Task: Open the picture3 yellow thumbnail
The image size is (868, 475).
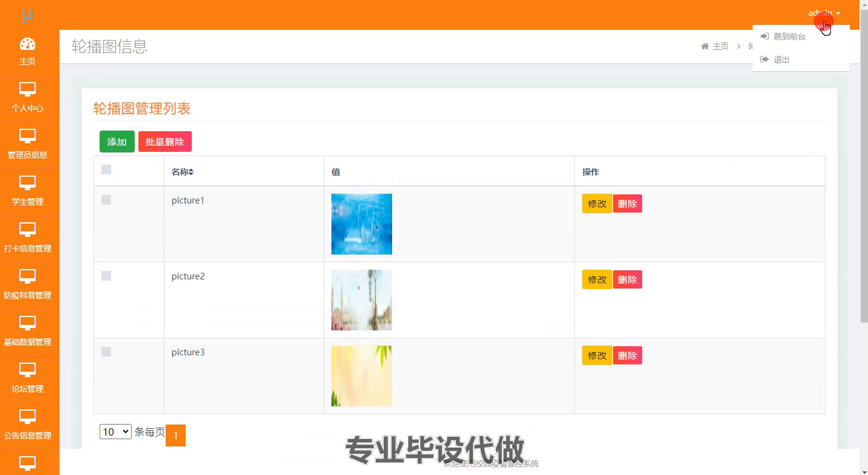Action: point(362,376)
